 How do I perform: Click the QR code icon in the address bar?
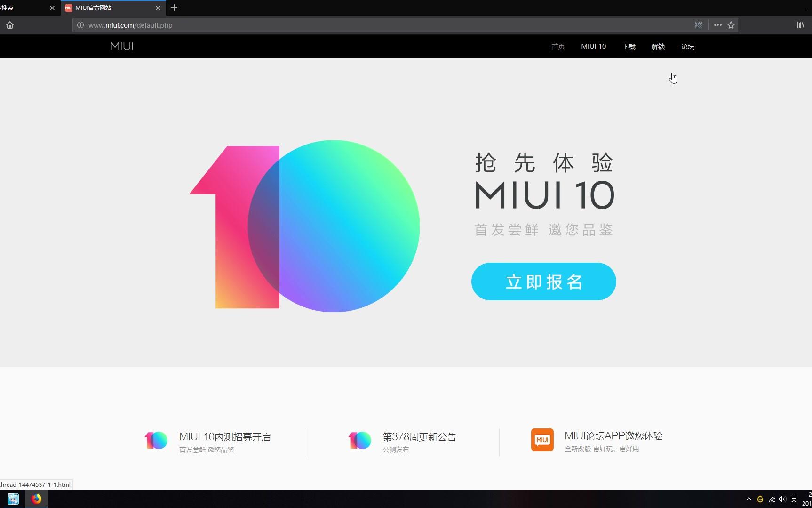tap(698, 25)
